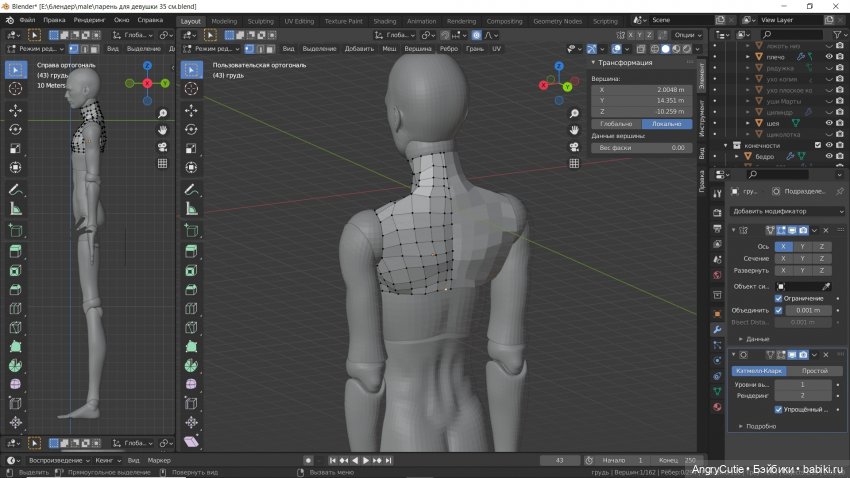Viewport: 850px width, 478px height.
Task: Select the Move tool in left viewport
Action: click(x=15, y=110)
